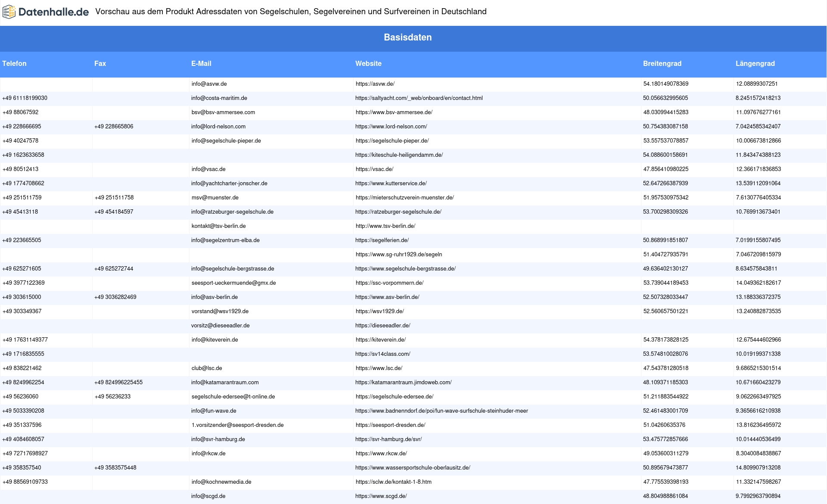This screenshot has height=504, width=827.
Task: Open sg-ruhr1929.de/segeln website link
Action: pos(399,255)
